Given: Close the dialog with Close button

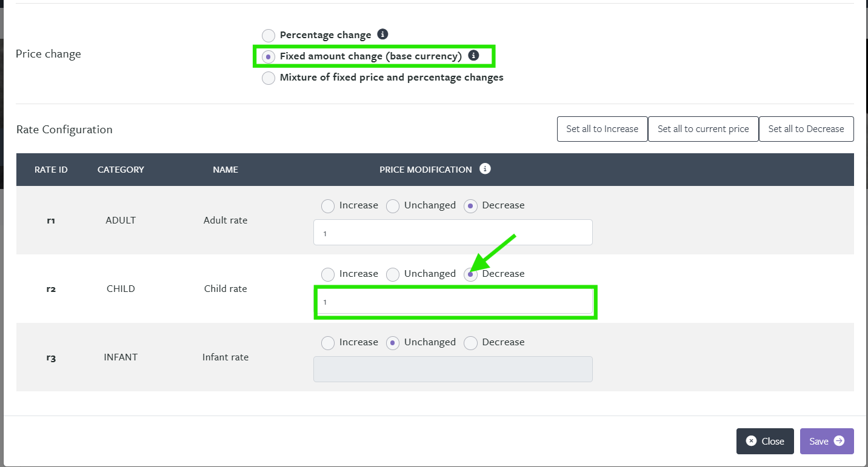Looking at the screenshot, I should click(x=765, y=441).
